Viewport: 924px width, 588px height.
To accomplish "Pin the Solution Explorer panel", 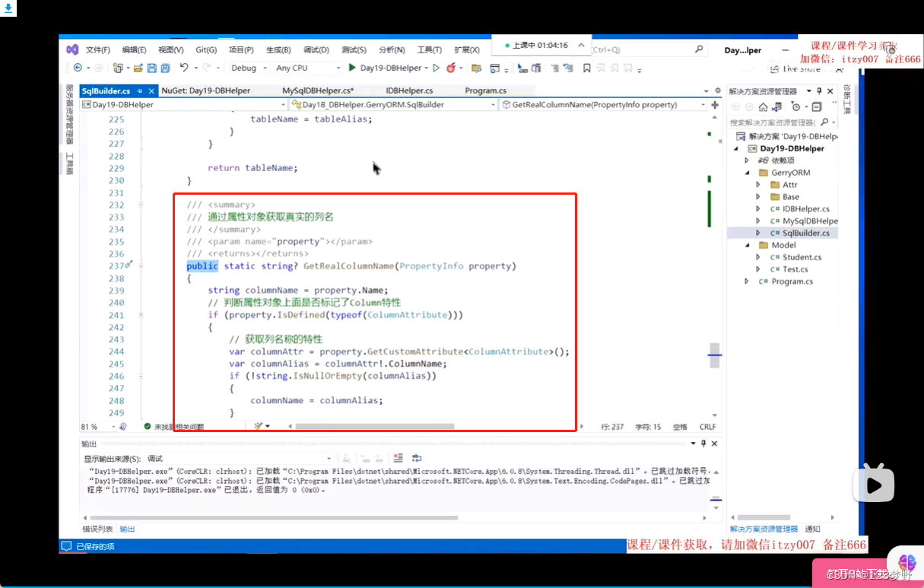I will click(820, 91).
